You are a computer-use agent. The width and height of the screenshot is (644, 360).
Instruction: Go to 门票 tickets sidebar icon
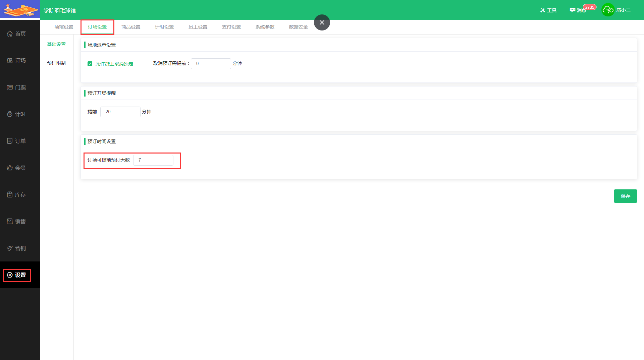pos(10,87)
